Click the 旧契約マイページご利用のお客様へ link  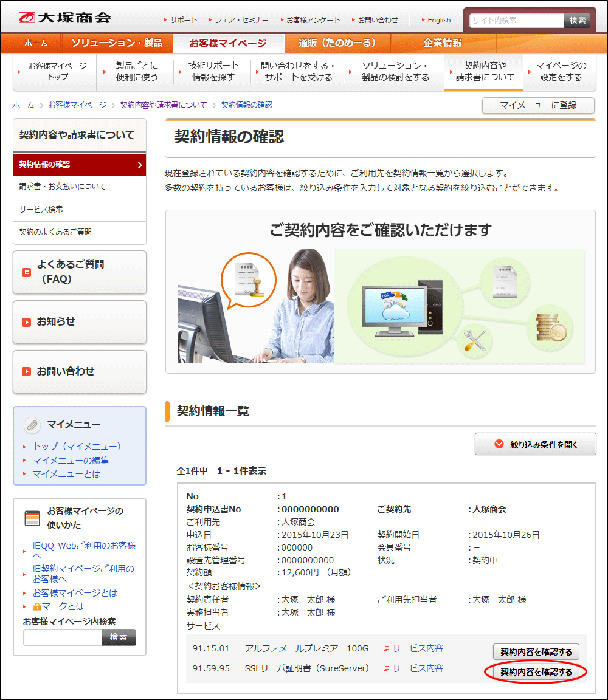point(83,574)
